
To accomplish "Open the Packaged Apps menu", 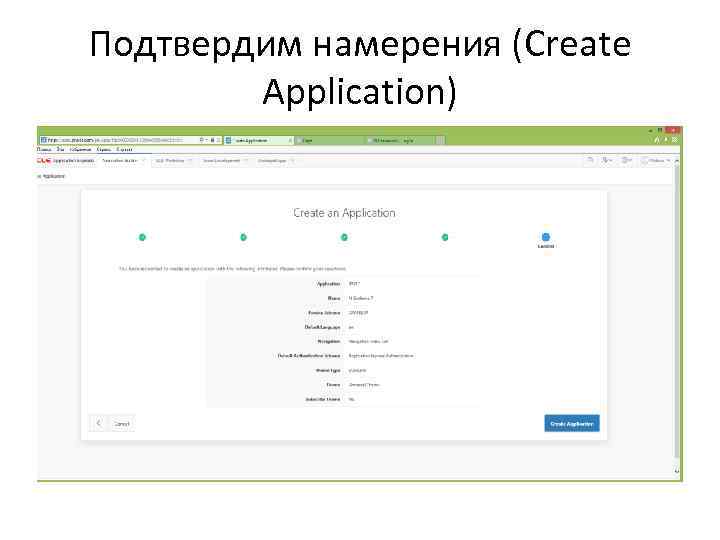I will [276, 161].
